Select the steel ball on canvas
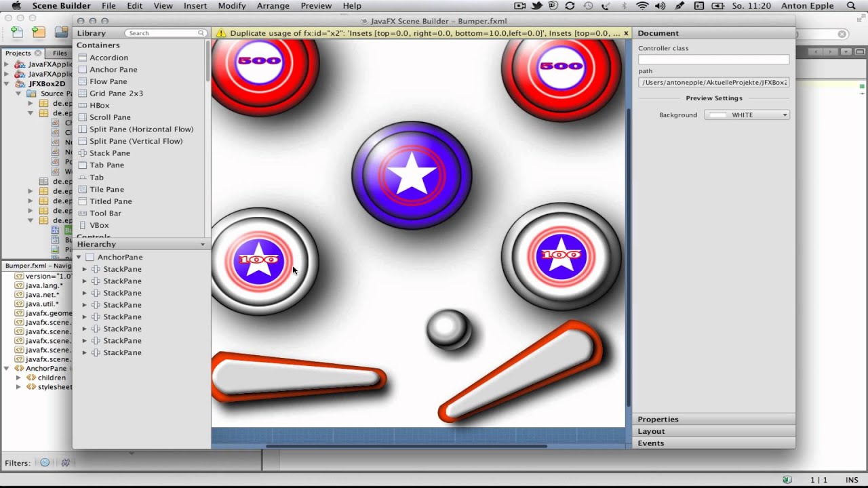Image resolution: width=868 pixels, height=488 pixels. pos(448,329)
